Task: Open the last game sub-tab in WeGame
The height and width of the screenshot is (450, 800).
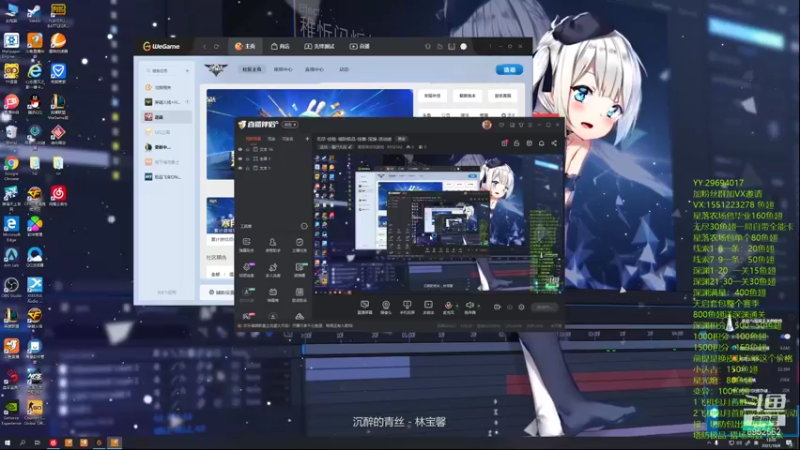Action: pyautogui.click(x=344, y=69)
